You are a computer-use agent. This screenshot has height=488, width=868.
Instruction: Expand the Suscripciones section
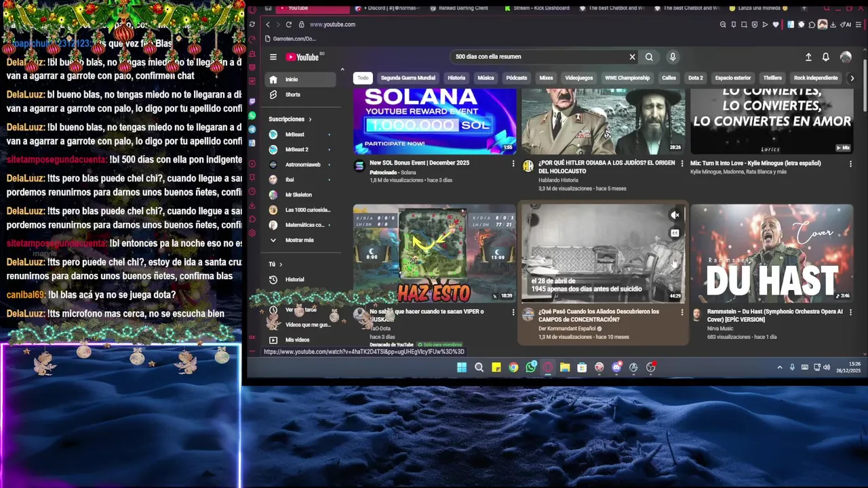tap(290, 119)
